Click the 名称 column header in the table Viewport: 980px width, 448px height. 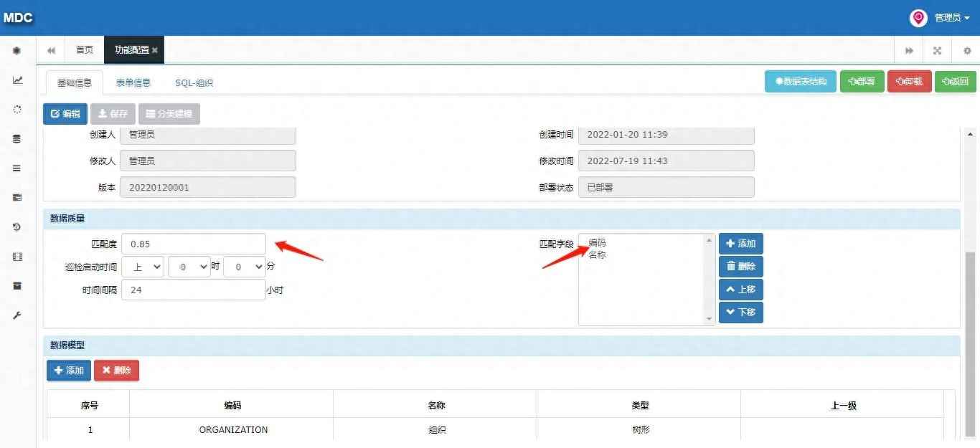pos(436,405)
